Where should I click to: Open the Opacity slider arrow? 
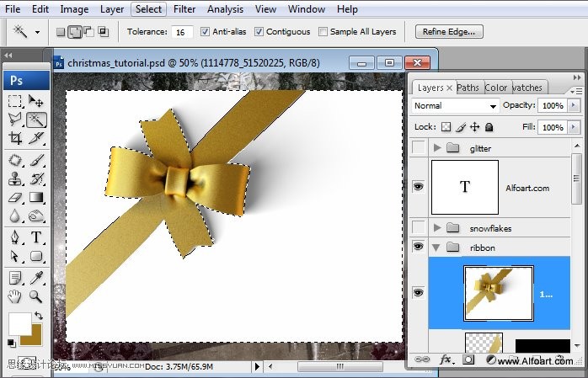(x=574, y=105)
